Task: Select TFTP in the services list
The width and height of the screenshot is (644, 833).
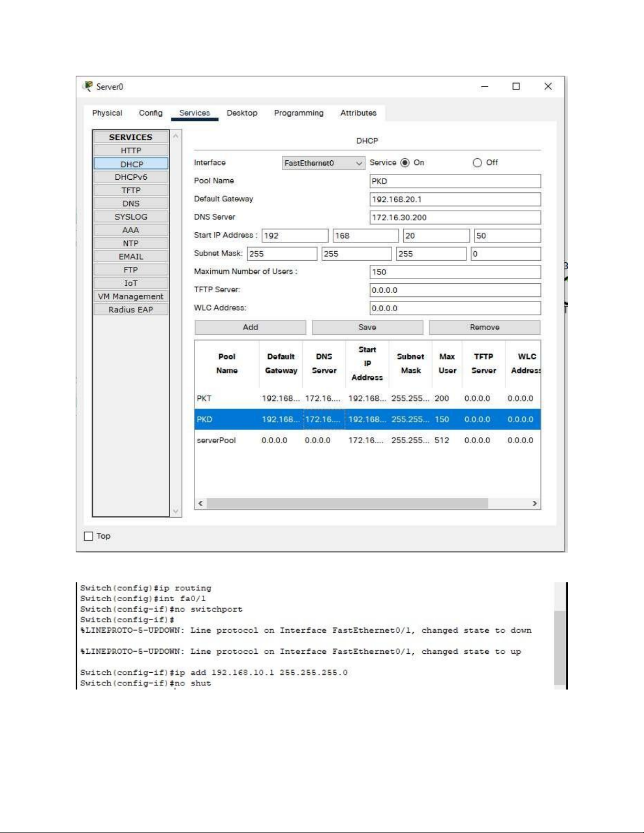Action: click(131, 190)
